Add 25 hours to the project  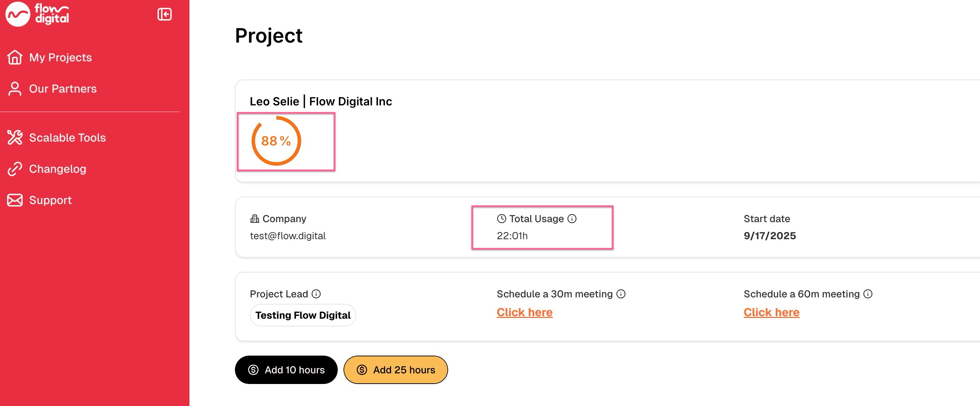pyautogui.click(x=396, y=370)
